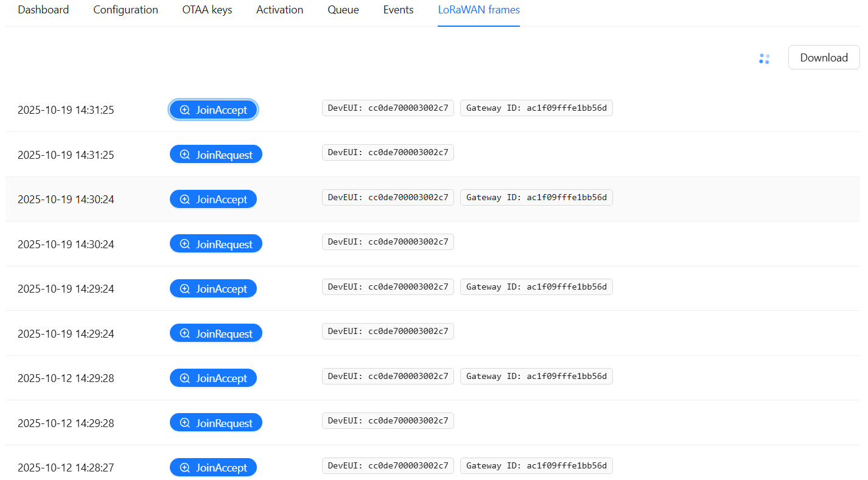Open the Dashboard tab
The height and width of the screenshot is (480, 868).
(x=43, y=10)
